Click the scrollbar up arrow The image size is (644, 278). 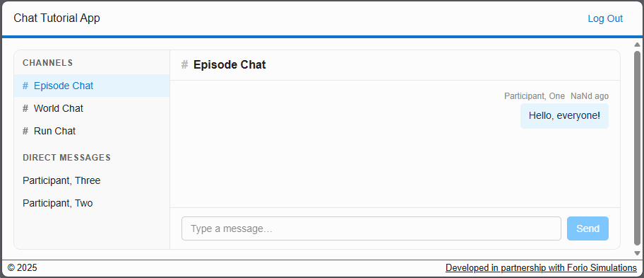point(638,45)
